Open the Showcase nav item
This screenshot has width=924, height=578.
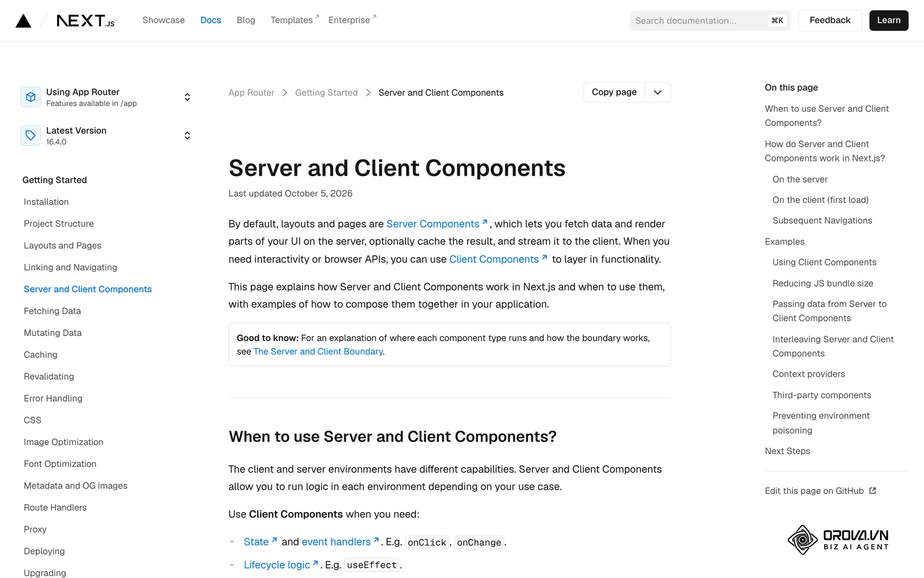tap(163, 20)
